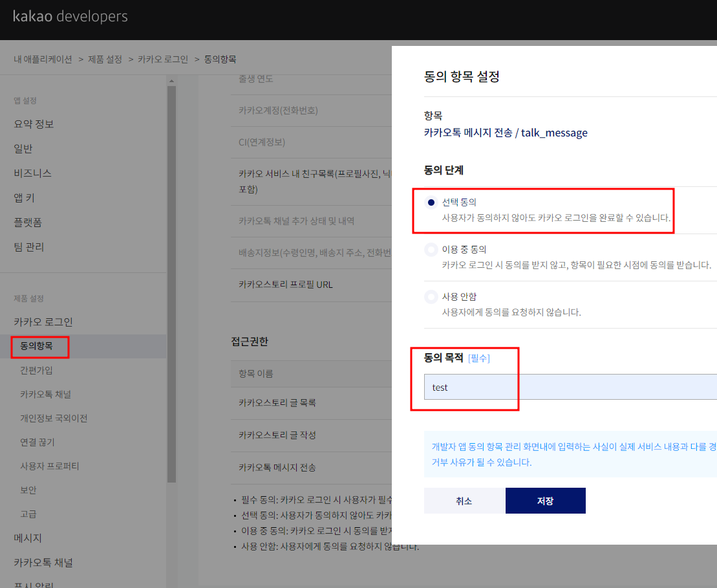This screenshot has height=588, width=717.
Task: Click 카카오톡 메시지 전송 table row
Action: tap(311, 468)
